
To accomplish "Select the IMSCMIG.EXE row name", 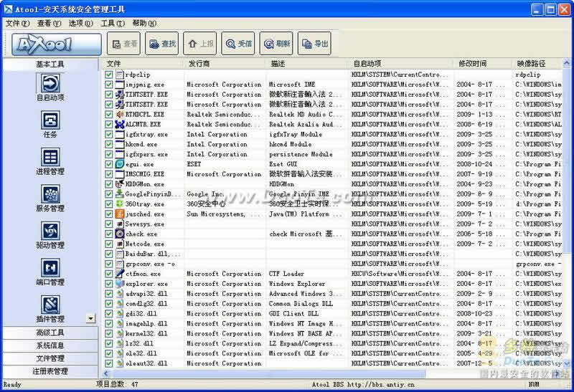I will pyautogui.click(x=145, y=174).
